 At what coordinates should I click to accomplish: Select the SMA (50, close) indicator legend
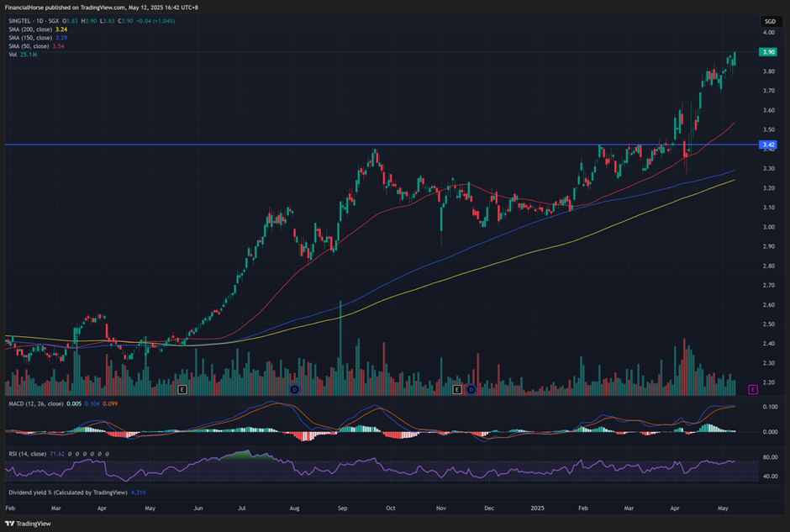tap(29, 46)
